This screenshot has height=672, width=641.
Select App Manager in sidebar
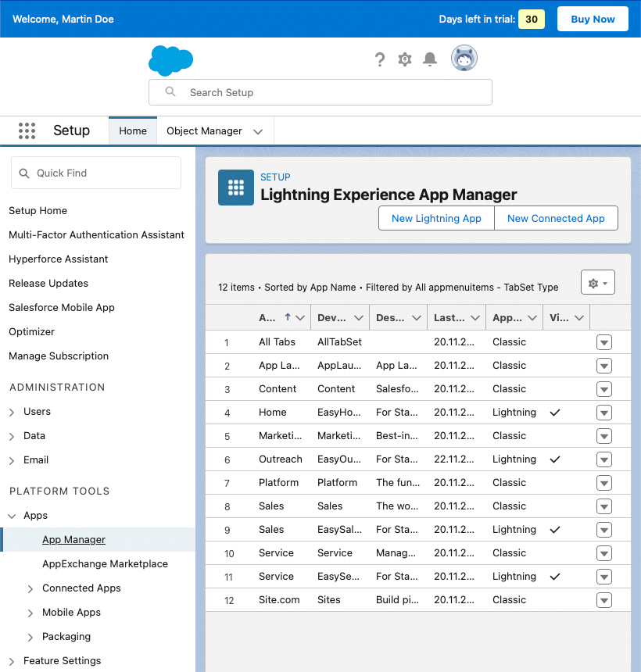pyautogui.click(x=73, y=540)
